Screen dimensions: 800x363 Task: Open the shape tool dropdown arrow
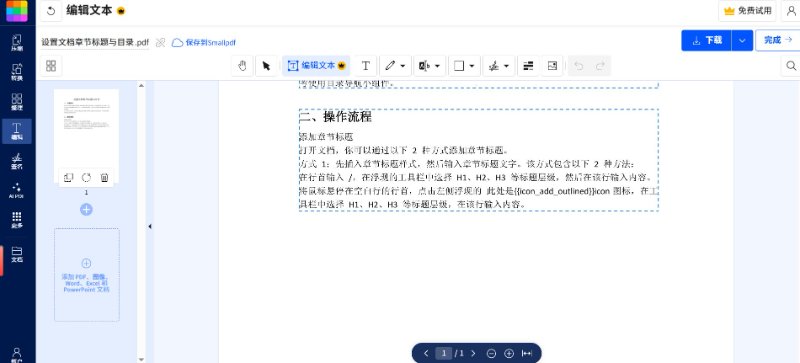tap(472, 66)
